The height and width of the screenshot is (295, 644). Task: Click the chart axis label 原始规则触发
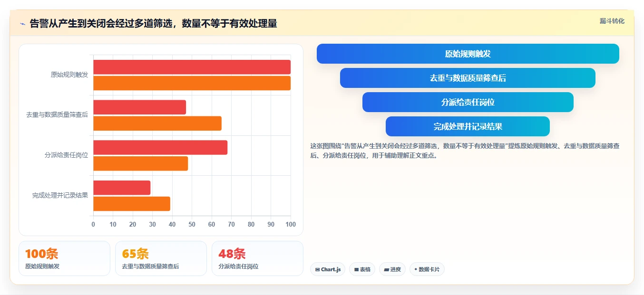click(x=69, y=75)
